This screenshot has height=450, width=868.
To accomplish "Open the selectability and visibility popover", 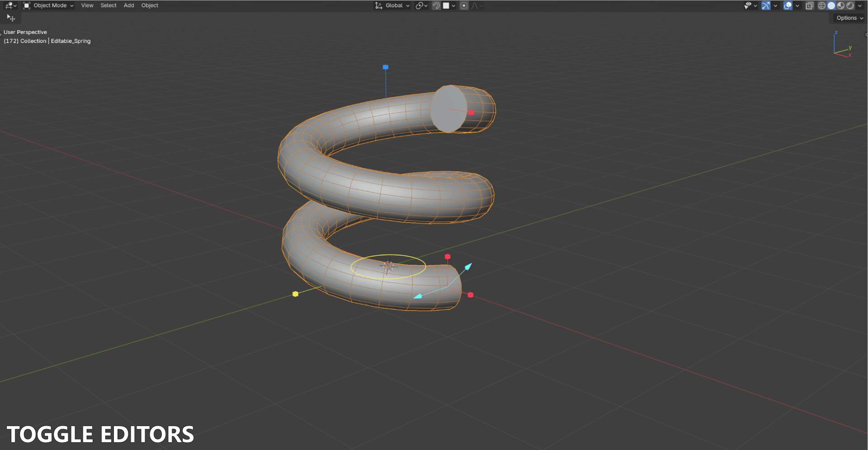I will (750, 5).
